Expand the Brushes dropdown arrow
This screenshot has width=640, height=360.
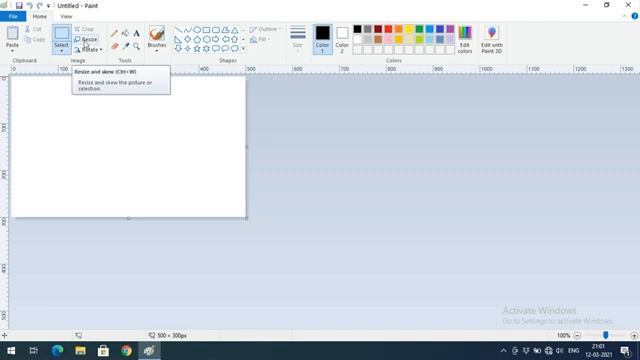[157, 51]
